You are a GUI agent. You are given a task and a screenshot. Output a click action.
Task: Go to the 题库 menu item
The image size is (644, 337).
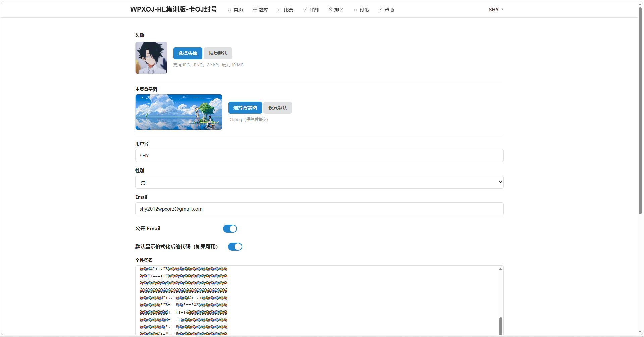pyautogui.click(x=261, y=10)
